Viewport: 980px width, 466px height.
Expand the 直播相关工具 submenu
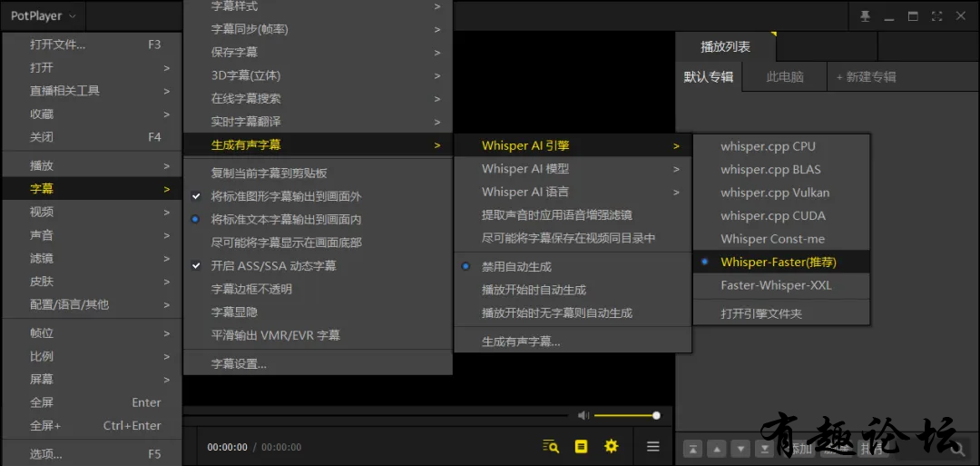tap(93, 91)
